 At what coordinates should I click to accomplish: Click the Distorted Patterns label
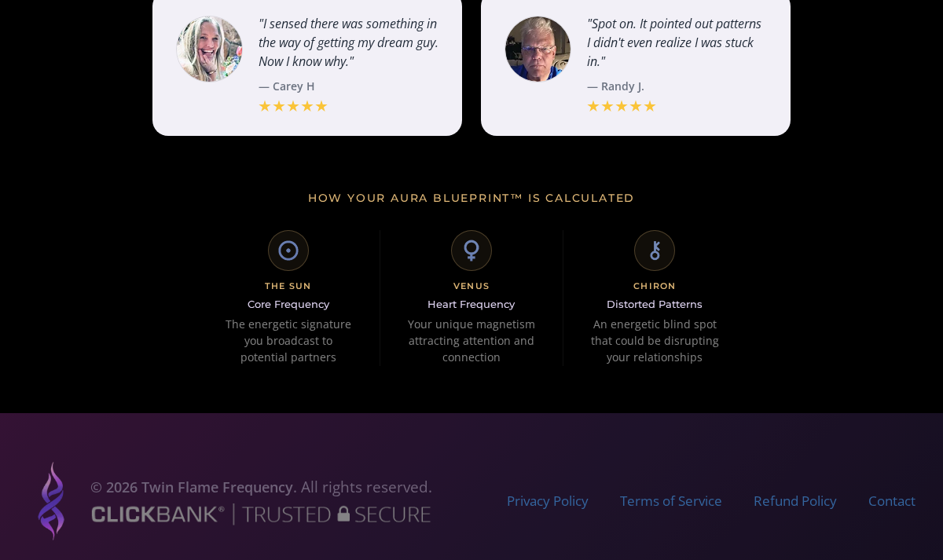pyautogui.click(x=655, y=304)
